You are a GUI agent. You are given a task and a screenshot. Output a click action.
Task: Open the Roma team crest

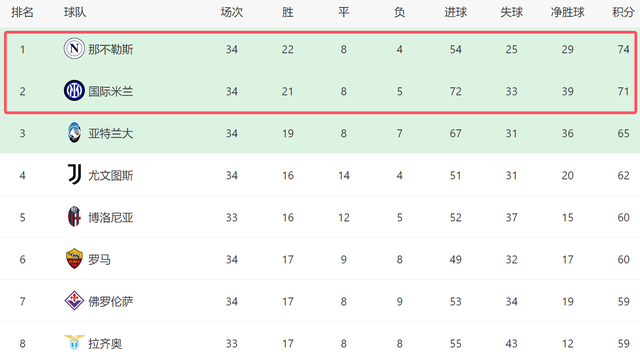coord(74,259)
